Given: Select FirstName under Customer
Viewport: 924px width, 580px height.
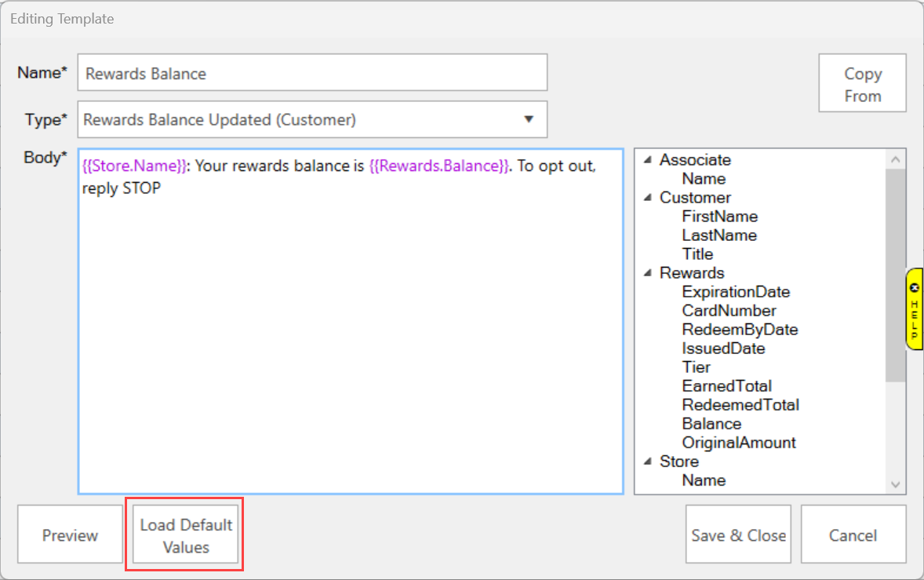Looking at the screenshot, I should [x=719, y=217].
